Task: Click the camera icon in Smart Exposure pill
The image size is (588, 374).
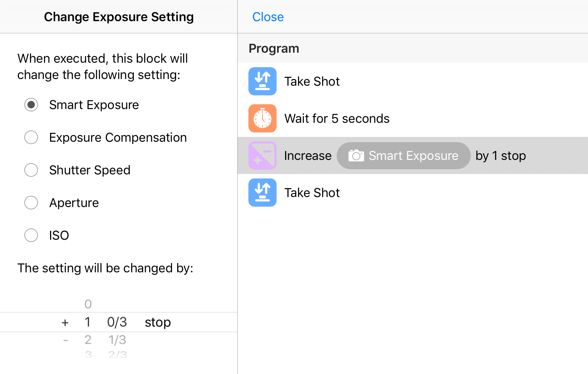Action: tap(356, 155)
